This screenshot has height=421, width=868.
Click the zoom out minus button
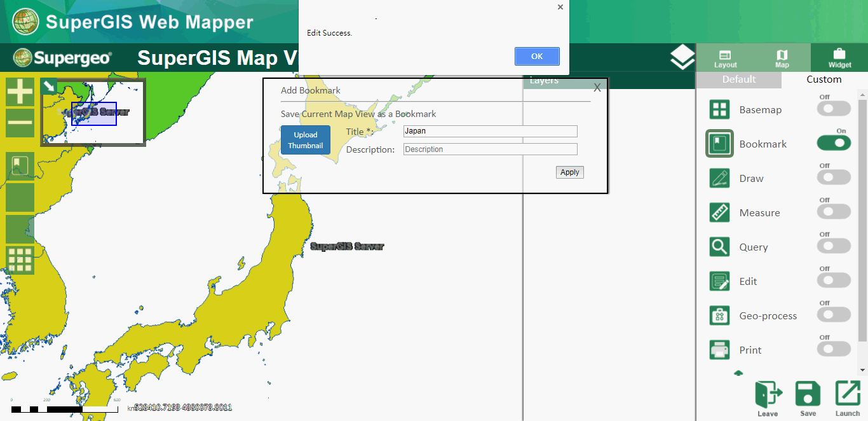coord(20,123)
